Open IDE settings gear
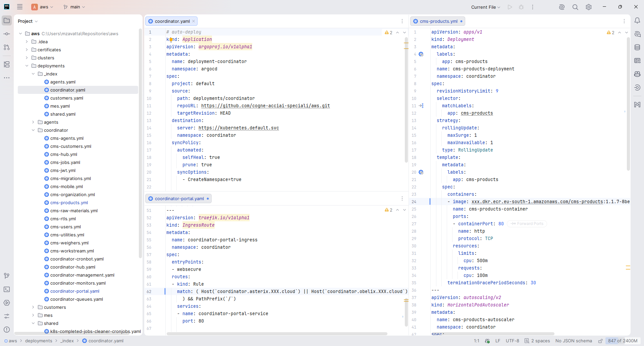The height and width of the screenshot is (346, 644). pos(589,7)
